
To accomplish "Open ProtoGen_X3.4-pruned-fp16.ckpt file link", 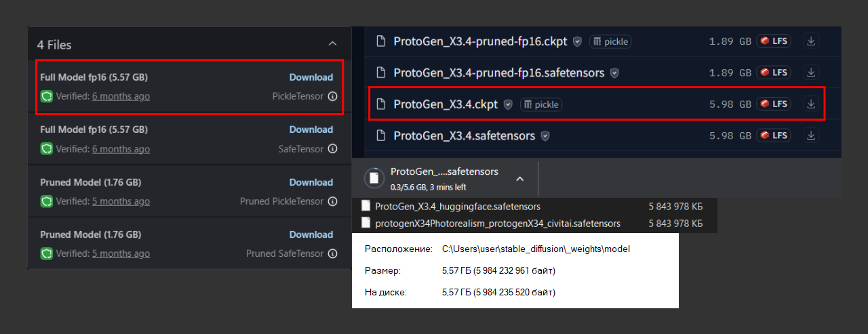I will (480, 41).
